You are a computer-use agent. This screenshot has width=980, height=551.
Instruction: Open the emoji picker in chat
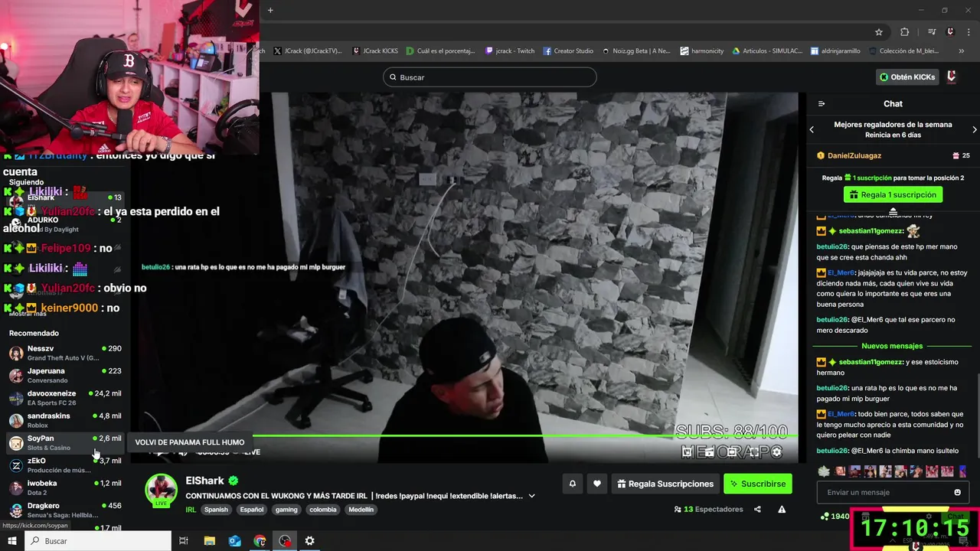(957, 492)
